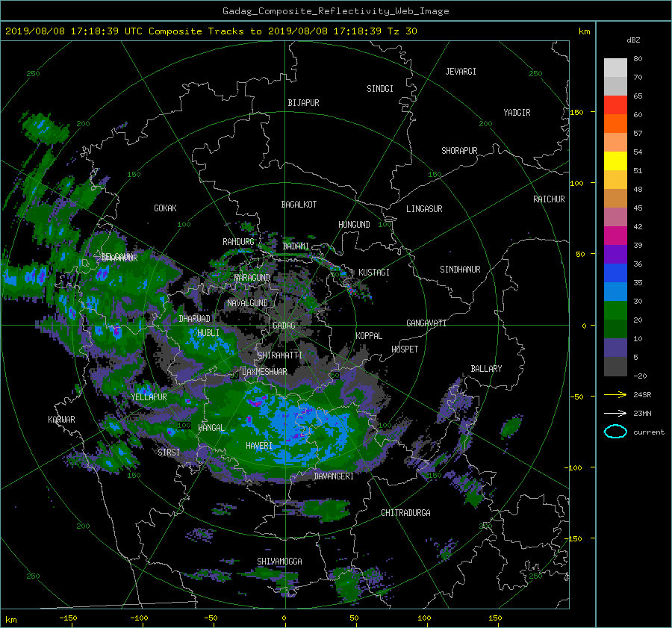672x628 pixels.
Task: Click the DAVANGERI city label
Action: click(x=334, y=476)
